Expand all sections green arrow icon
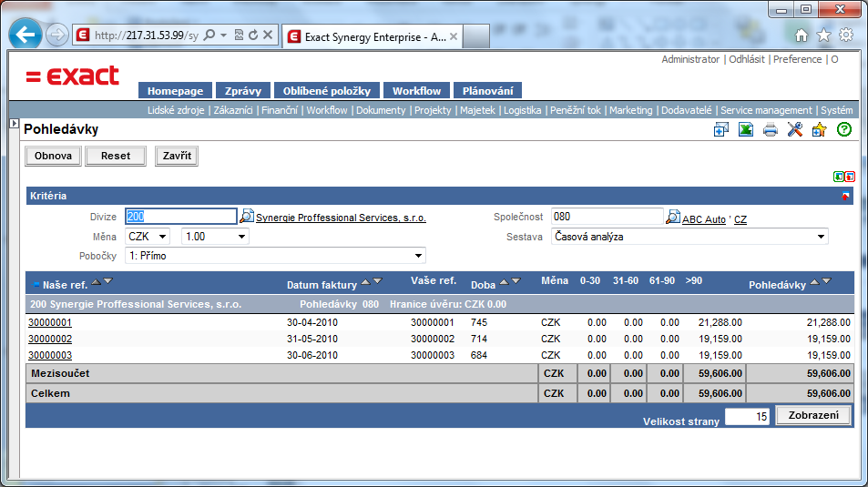This screenshot has width=868, height=487. point(839,177)
